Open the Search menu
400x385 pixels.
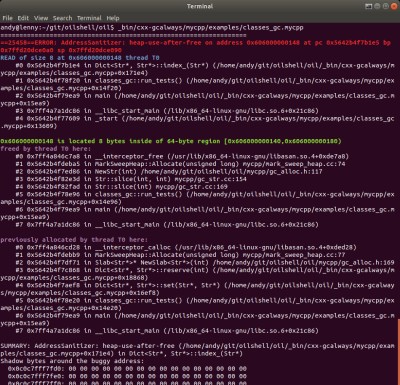(62, 18)
